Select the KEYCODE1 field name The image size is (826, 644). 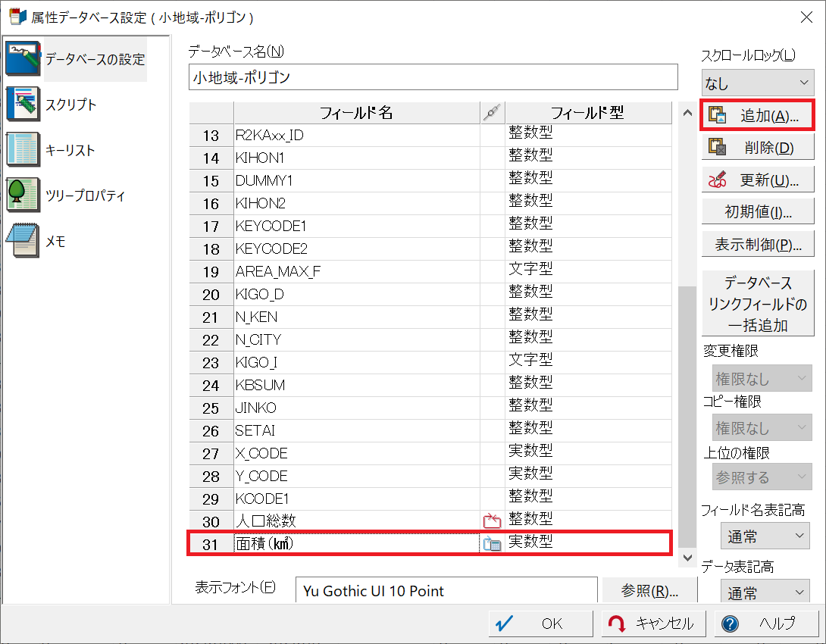tap(271, 226)
